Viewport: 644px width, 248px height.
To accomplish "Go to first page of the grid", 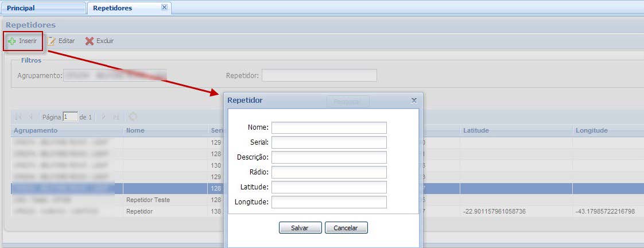I will point(18,117).
